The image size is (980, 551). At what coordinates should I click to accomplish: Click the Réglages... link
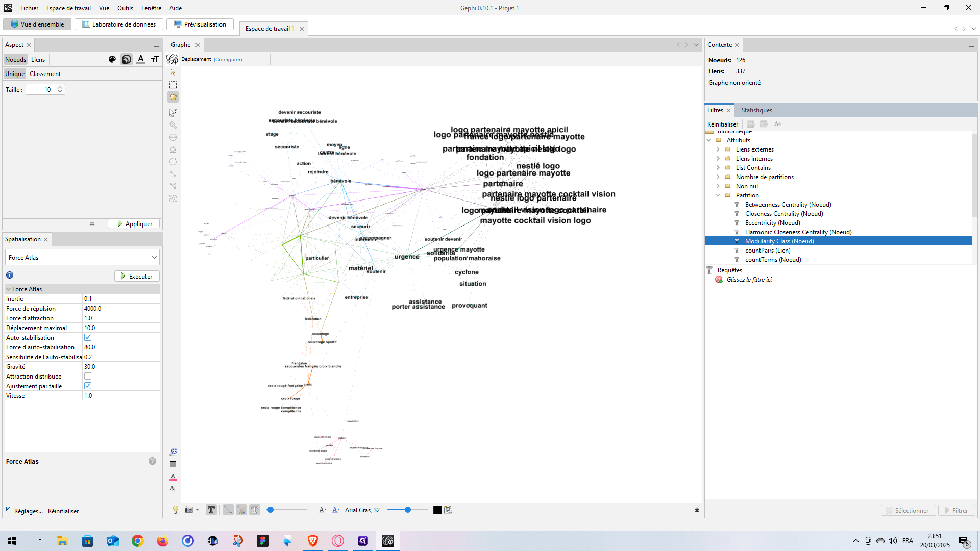click(x=28, y=511)
